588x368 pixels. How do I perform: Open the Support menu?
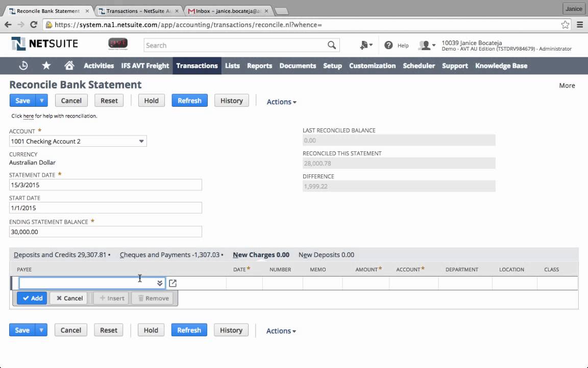(x=455, y=66)
